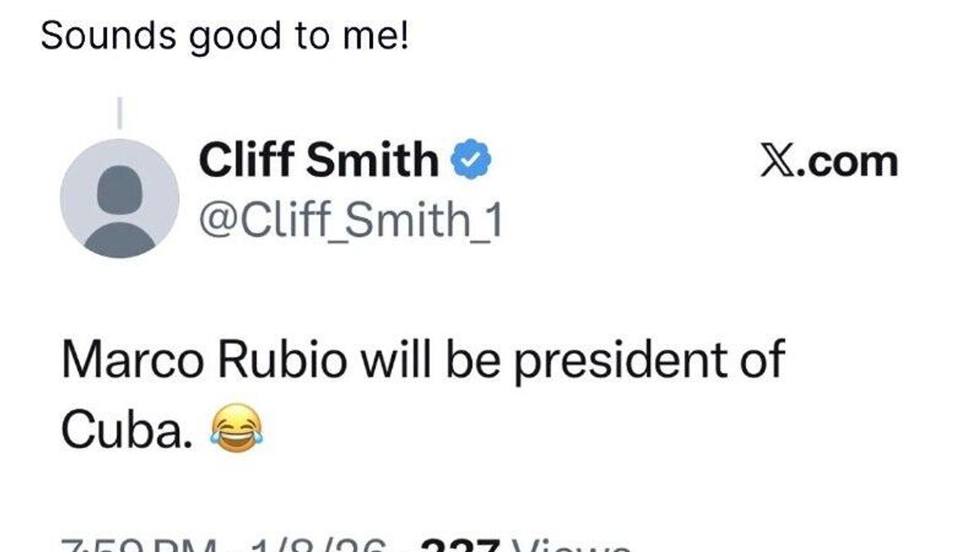Screen dimensions: 980x552
Task: Click the word "Smith" in the display name
Action: [373, 159]
